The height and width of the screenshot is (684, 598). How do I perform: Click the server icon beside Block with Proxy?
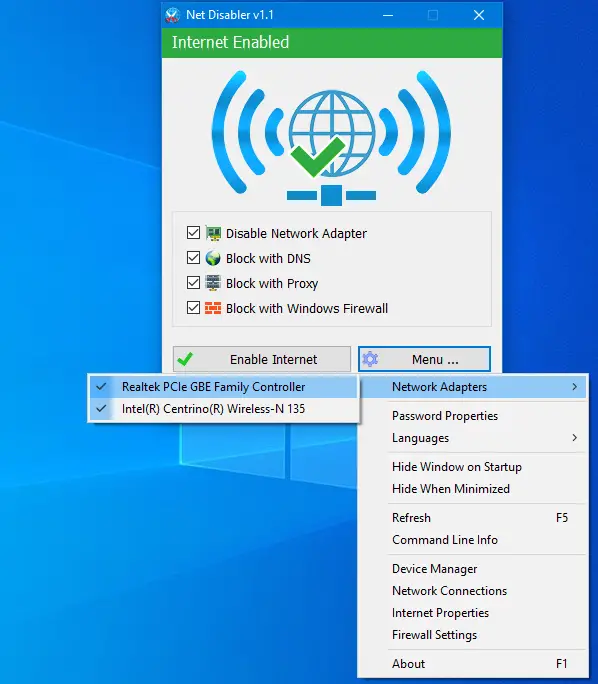coord(213,283)
